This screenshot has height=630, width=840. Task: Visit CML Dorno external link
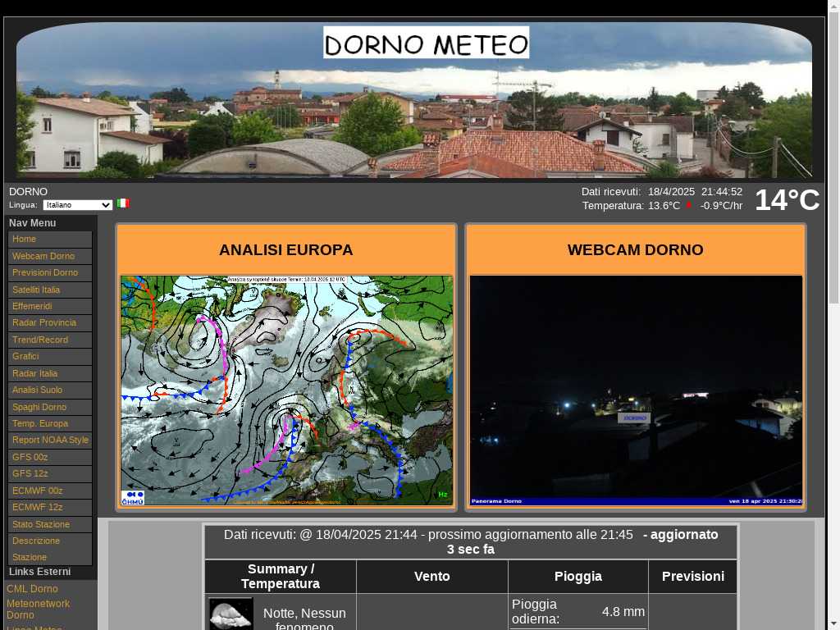click(32, 589)
